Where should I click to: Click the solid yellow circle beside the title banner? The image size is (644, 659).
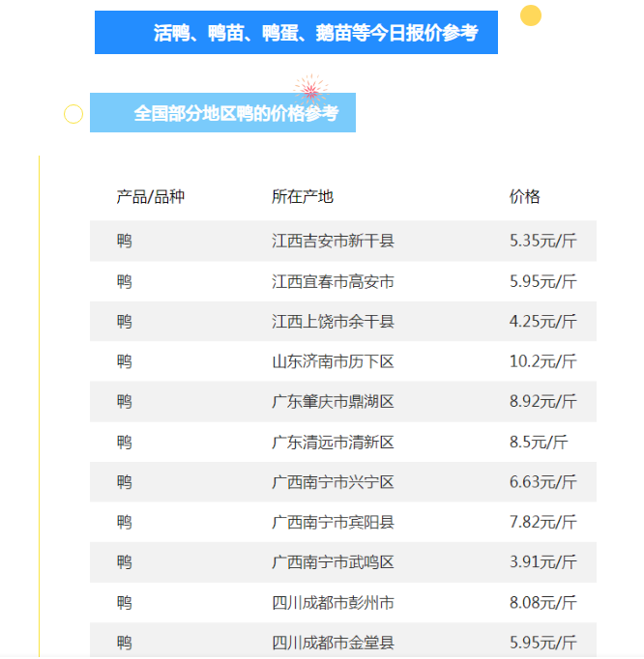530,15
